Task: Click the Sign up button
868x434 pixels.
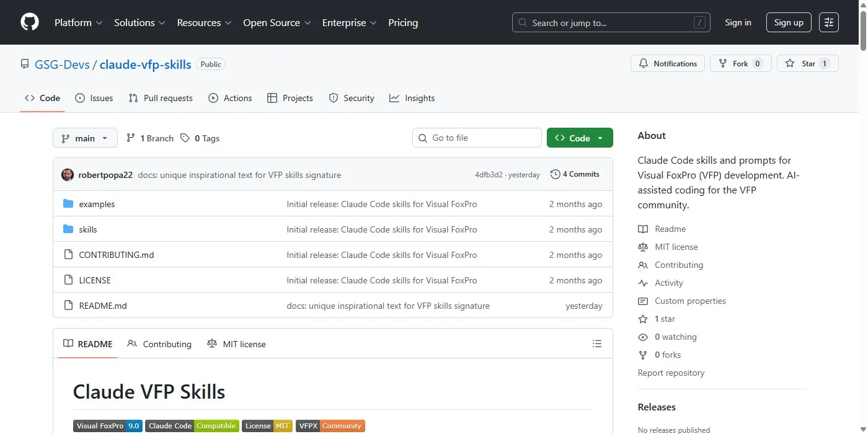Action: (x=788, y=22)
